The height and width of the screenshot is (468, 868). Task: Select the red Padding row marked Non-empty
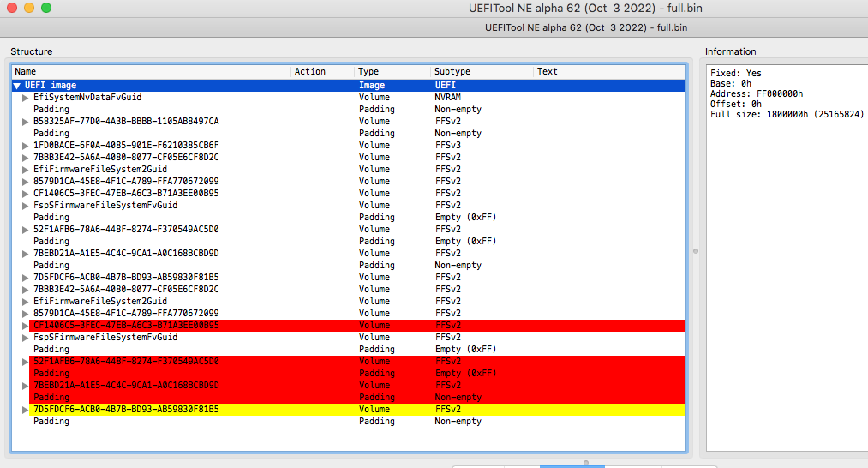pyautogui.click(x=357, y=397)
